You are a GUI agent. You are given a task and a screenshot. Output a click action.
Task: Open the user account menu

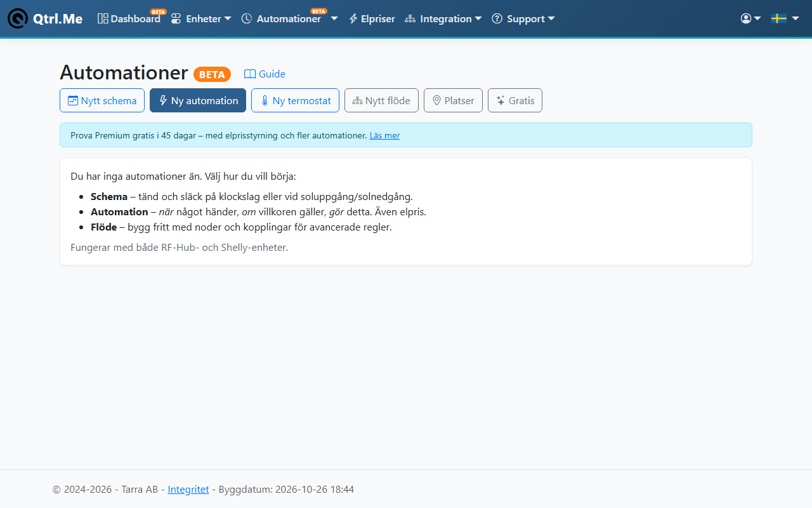click(750, 18)
